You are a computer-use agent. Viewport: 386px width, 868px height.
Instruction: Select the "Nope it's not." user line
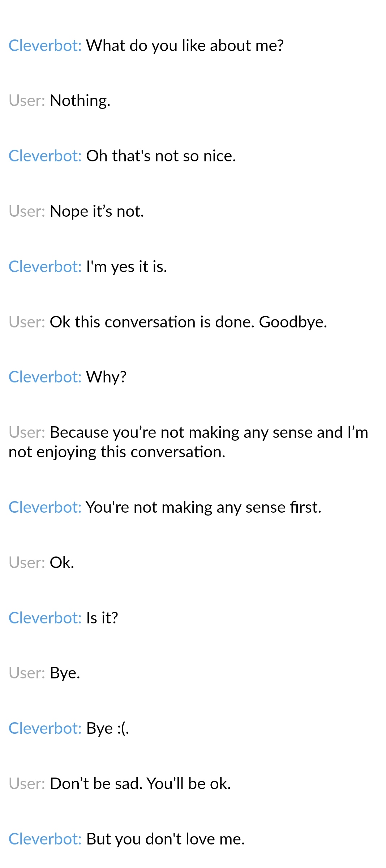pyautogui.click(x=97, y=211)
